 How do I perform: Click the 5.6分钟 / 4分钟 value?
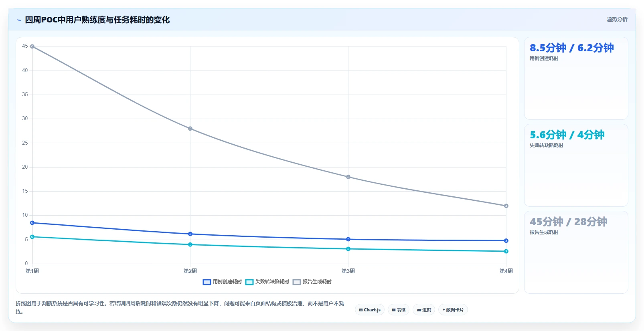coord(567,135)
